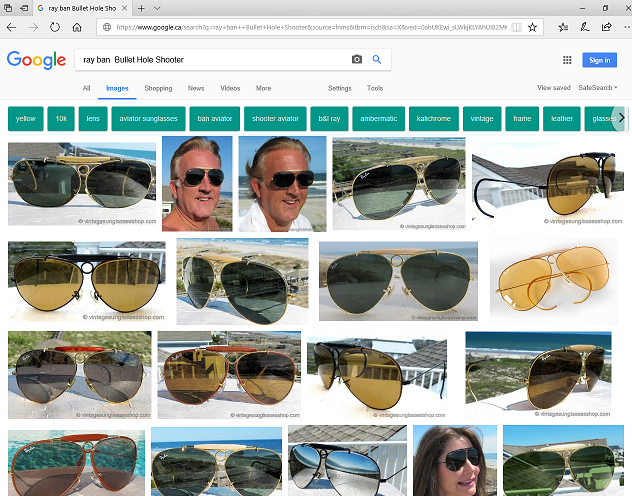Click the browser Back arrow
632x496 pixels.
(11, 27)
